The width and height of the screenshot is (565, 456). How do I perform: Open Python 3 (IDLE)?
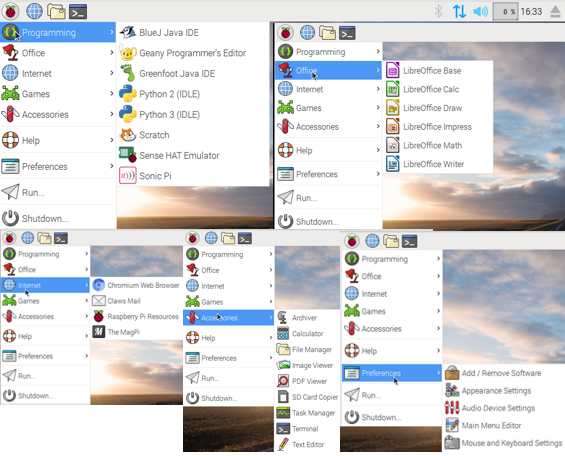pyautogui.click(x=193, y=115)
